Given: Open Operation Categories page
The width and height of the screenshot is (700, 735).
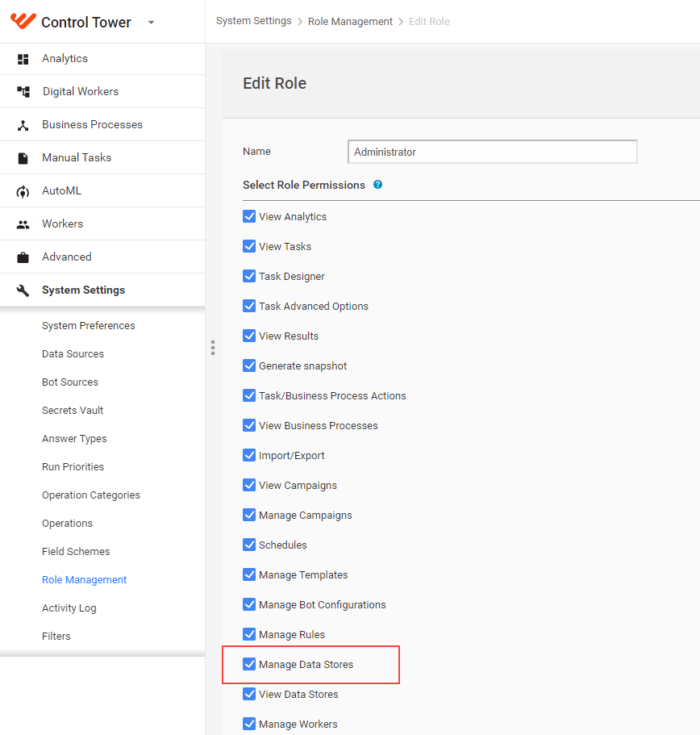Looking at the screenshot, I should pyautogui.click(x=91, y=495).
